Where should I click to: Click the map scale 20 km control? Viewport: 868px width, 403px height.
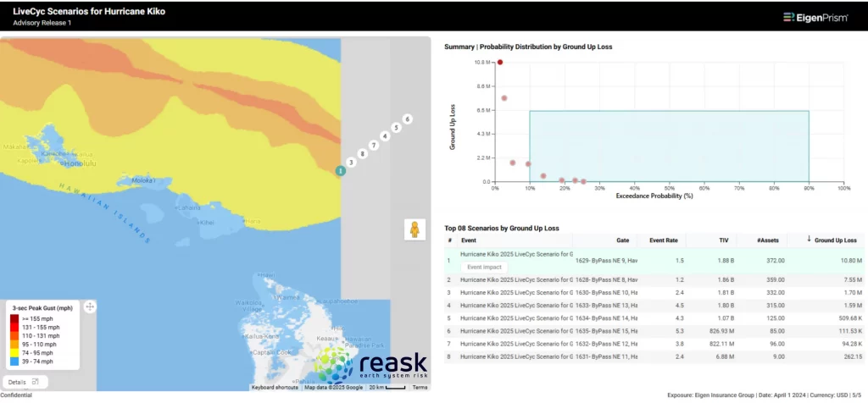point(387,388)
